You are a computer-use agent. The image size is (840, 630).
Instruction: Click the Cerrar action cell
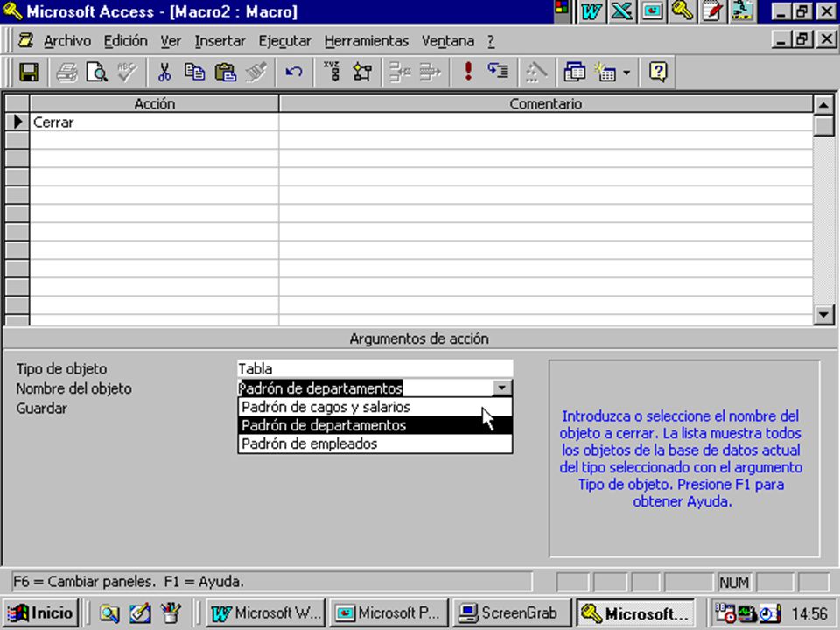pos(154,122)
